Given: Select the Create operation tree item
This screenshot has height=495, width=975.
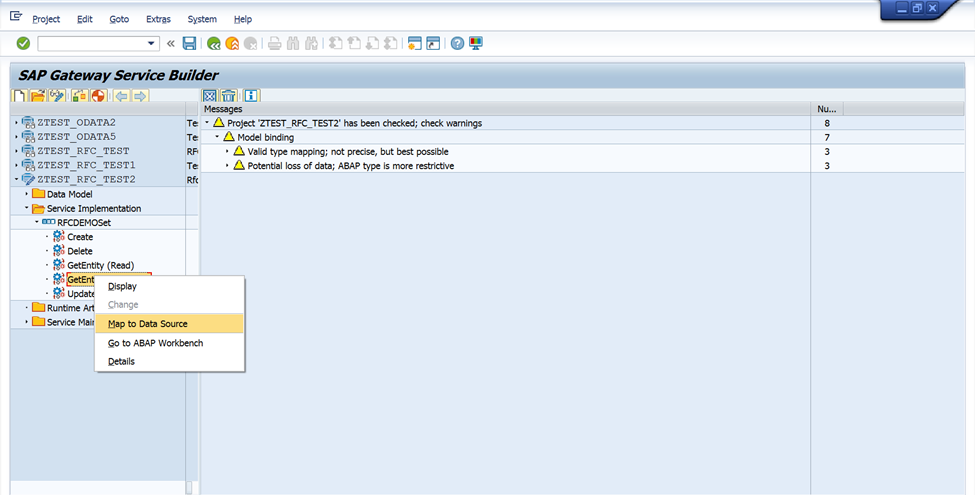Looking at the screenshot, I should point(80,237).
